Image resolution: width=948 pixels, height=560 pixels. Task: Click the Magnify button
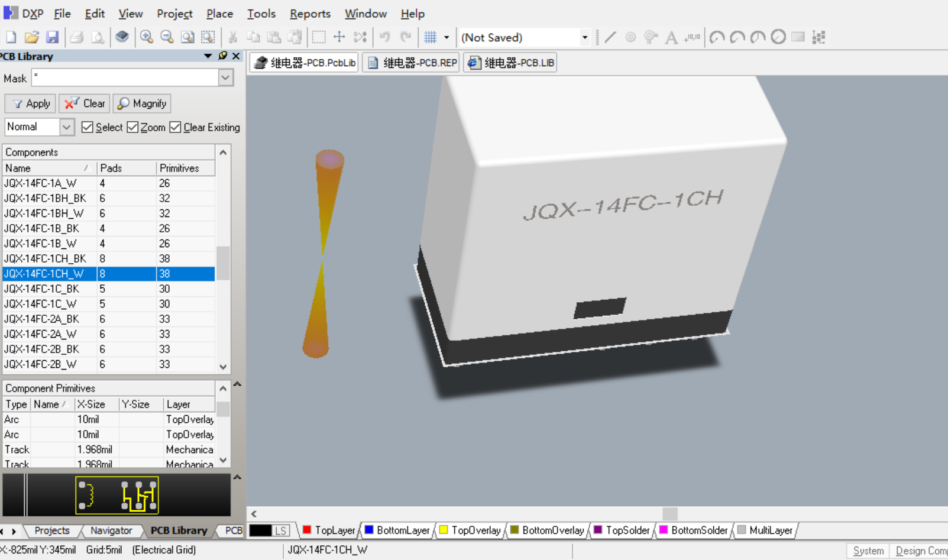click(142, 103)
